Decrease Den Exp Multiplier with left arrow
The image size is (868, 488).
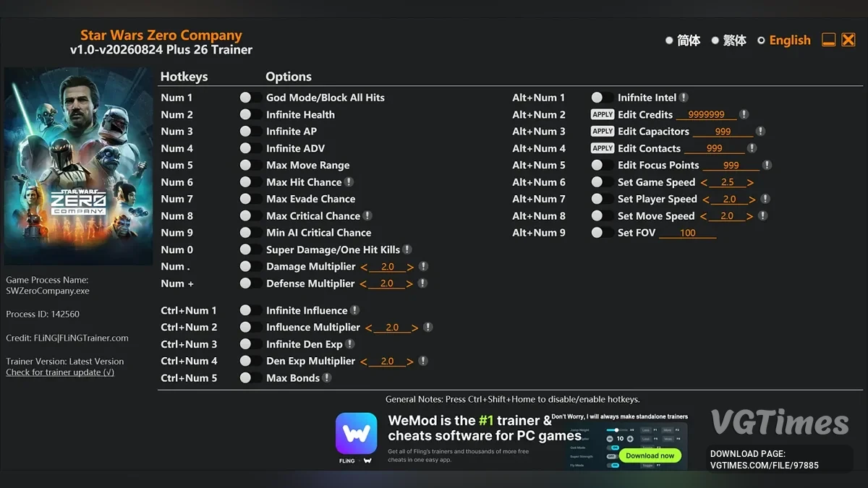click(363, 361)
